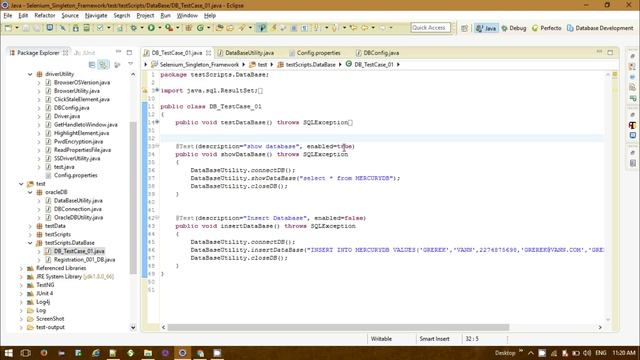This screenshot has height=360, width=640.
Task: Open dropdown next to External Tools icon
Action: pos(178,28)
